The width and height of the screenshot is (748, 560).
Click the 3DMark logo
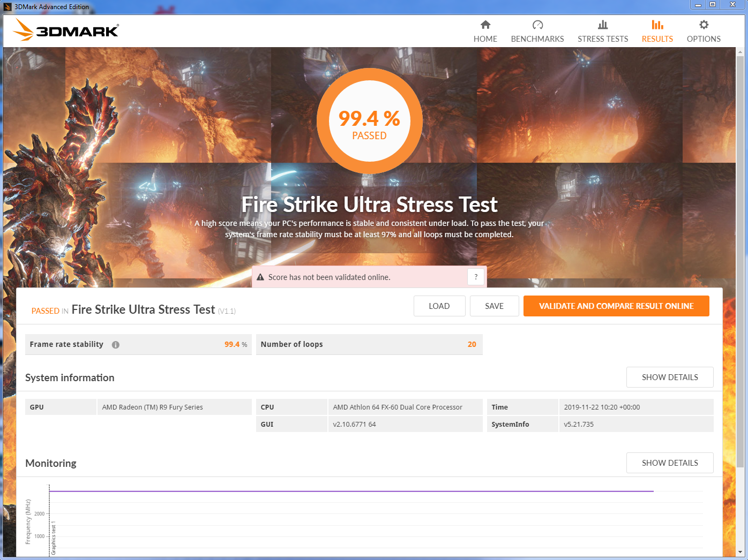point(66,30)
